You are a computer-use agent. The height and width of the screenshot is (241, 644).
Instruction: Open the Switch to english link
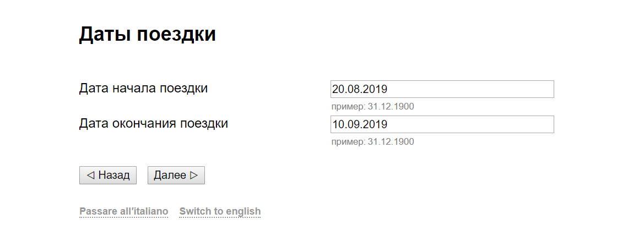click(220, 211)
